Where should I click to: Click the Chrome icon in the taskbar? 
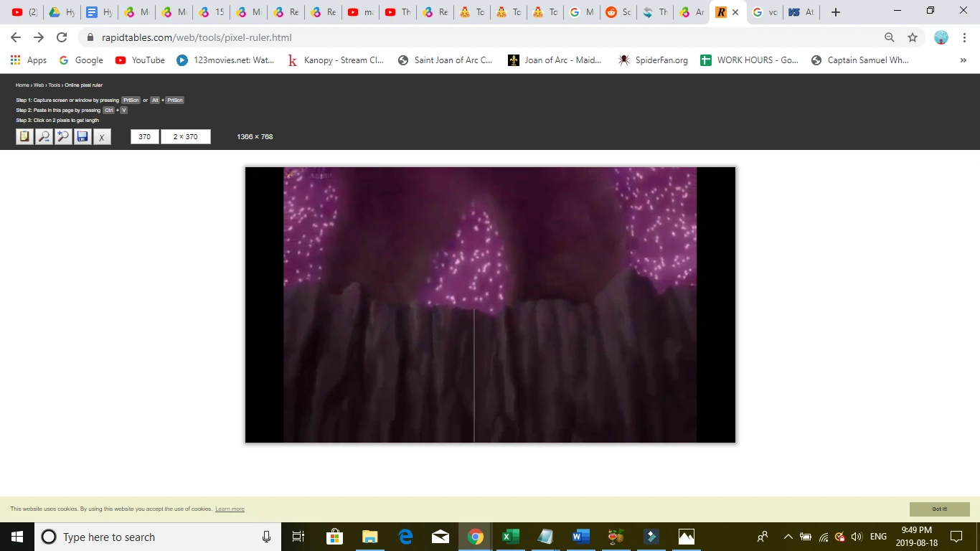pyautogui.click(x=475, y=537)
